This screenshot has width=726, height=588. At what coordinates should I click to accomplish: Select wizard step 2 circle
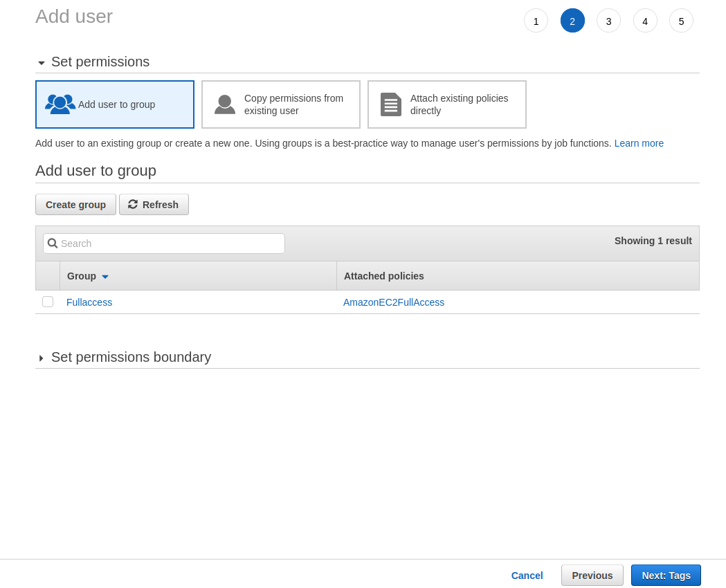click(x=572, y=21)
